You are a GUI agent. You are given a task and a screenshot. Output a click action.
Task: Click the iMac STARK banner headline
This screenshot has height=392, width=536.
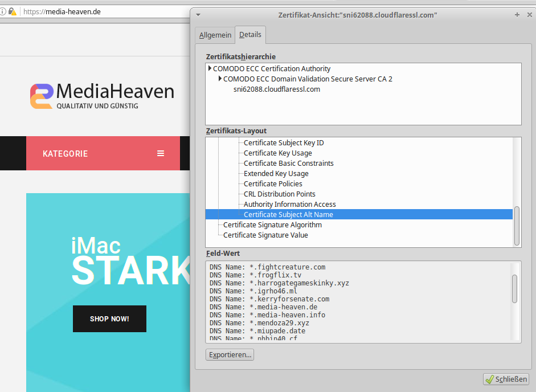tap(130, 262)
